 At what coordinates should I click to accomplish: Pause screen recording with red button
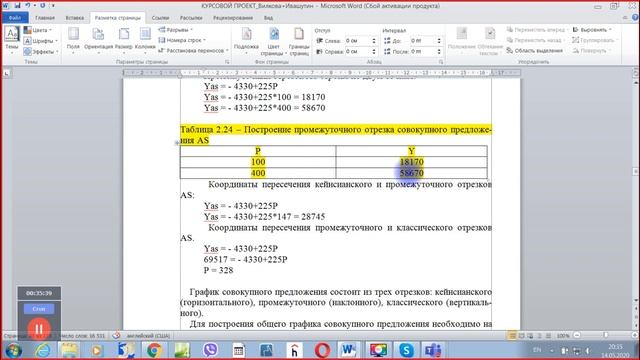tap(39, 328)
